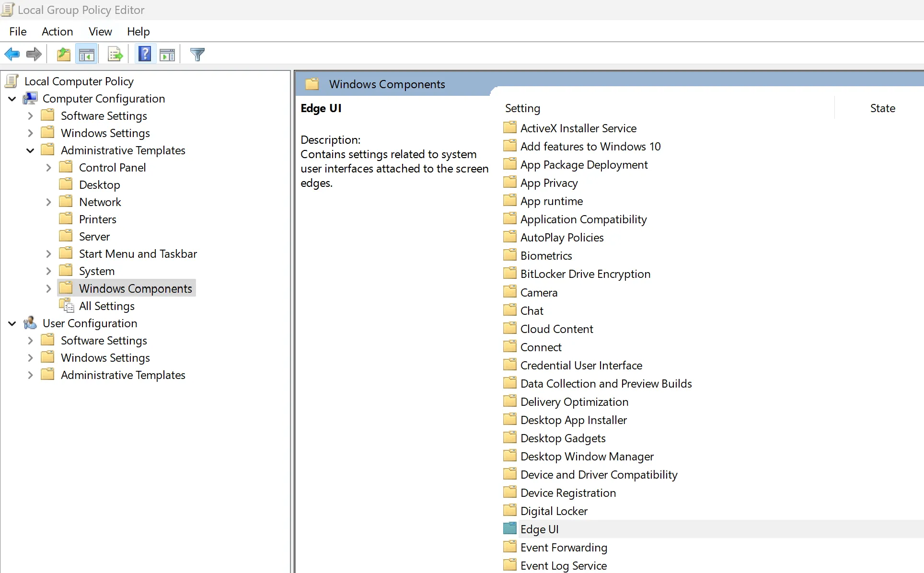Select ActiveX Installer Service folder
The width and height of the screenshot is (924, 573).
pyautogui.click(x=578, y=128)
